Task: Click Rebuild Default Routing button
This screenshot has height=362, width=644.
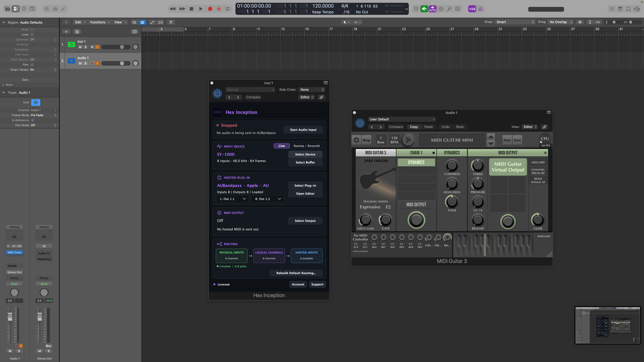Action: click(296, 273)
